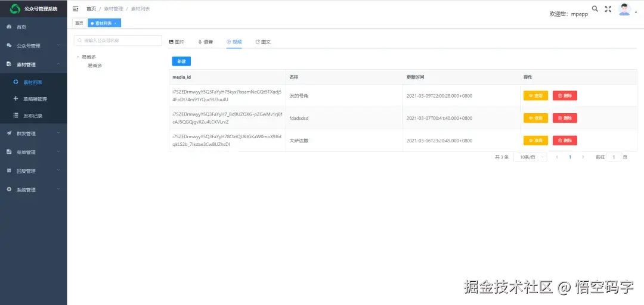644x305 pixels.
Task: Click the media_id starting with i7SZEDrmwyyY5Q3FaYyH78Okt
Action: pos(227,141)
